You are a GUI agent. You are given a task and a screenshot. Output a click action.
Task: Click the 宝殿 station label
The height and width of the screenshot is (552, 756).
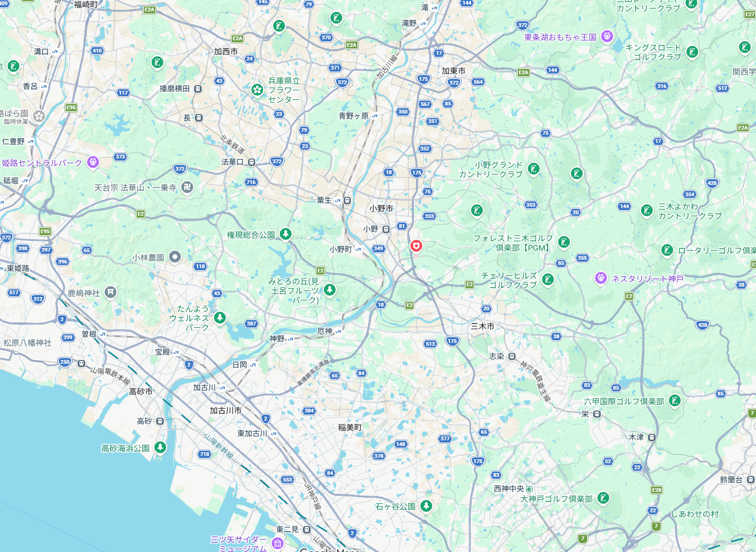tap(162, 352)
